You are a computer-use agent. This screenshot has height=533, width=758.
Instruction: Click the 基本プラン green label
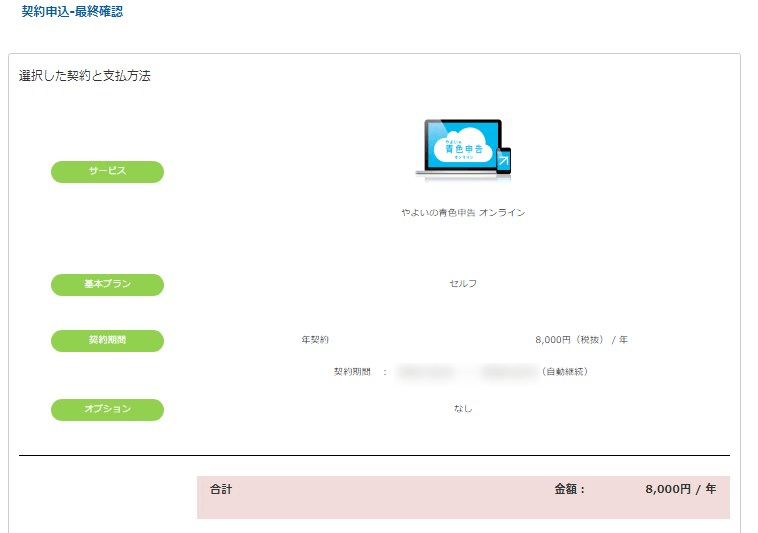pos(107,285)
